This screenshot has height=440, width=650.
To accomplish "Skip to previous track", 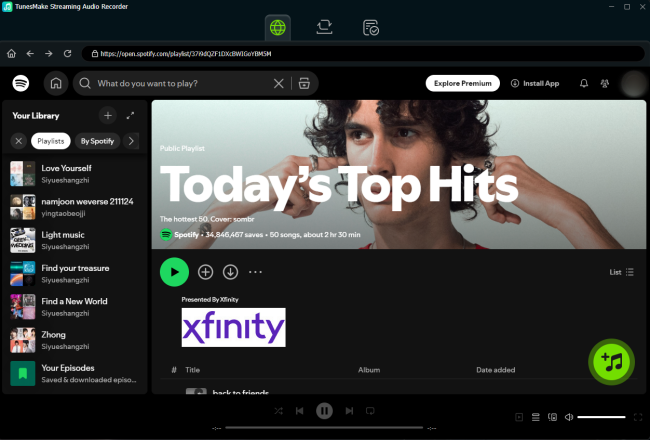I will click(300, 411).
